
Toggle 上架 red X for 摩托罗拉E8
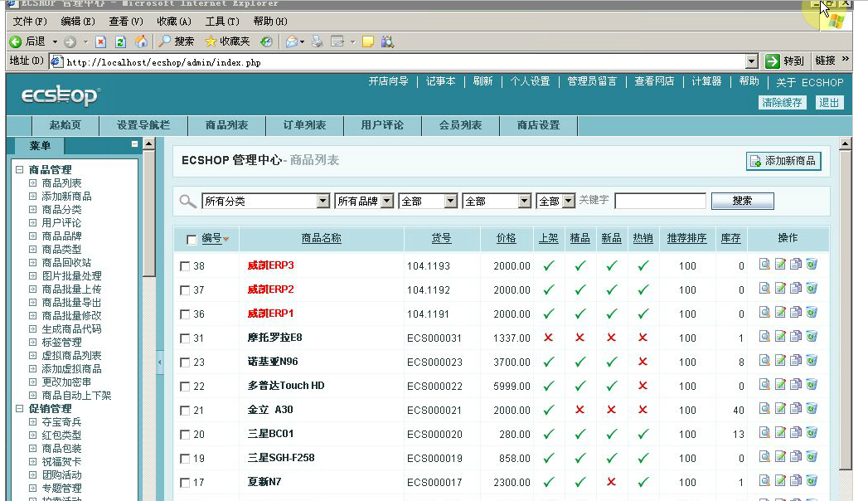point(549,337)
